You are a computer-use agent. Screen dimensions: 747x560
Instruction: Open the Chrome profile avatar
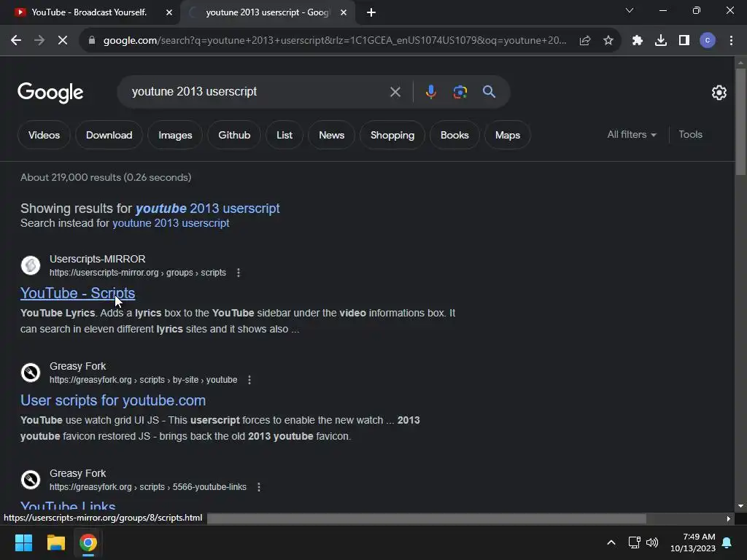(x=708, y=41)
